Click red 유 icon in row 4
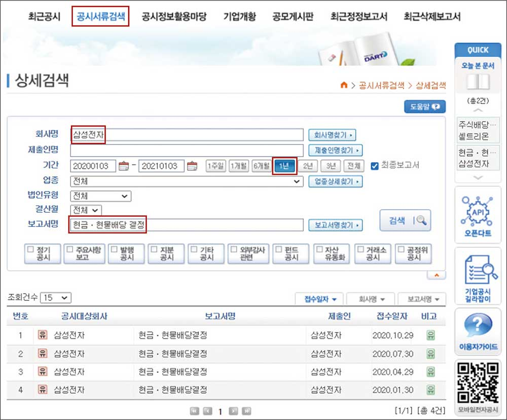The image size is (507, 420). (43, 390)
